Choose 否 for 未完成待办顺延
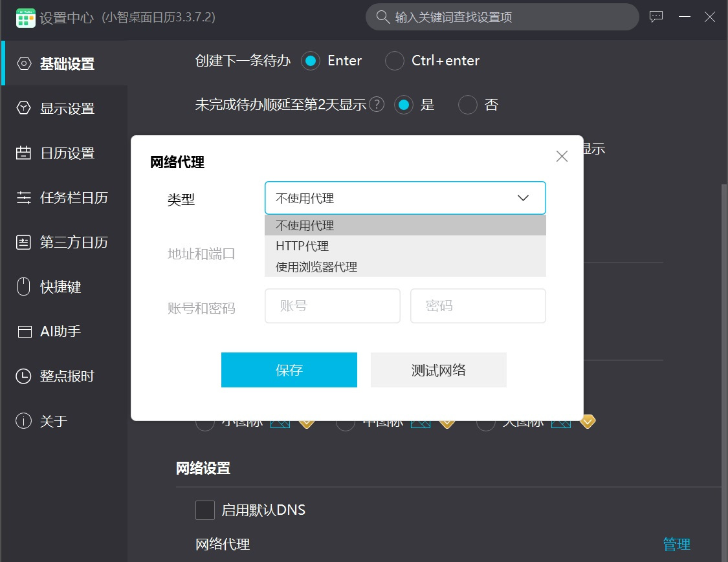 coord(467,105)
